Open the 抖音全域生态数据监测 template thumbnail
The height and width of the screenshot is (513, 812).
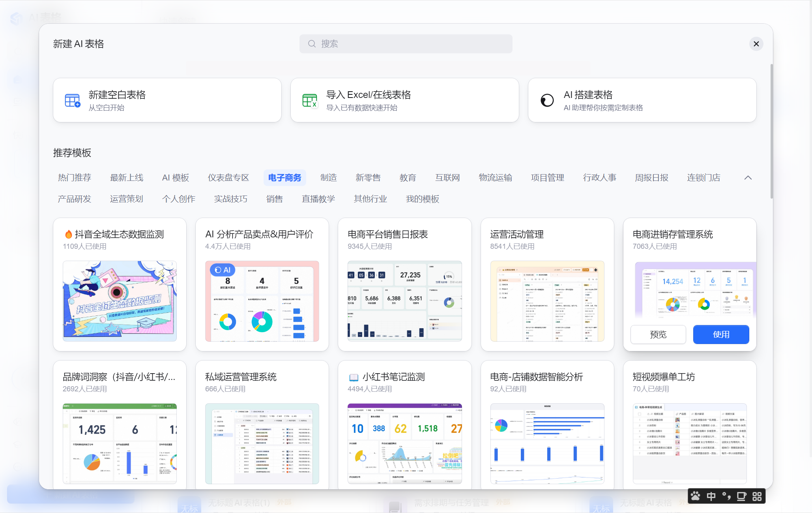pyautogui.click(x=120, y=301)
